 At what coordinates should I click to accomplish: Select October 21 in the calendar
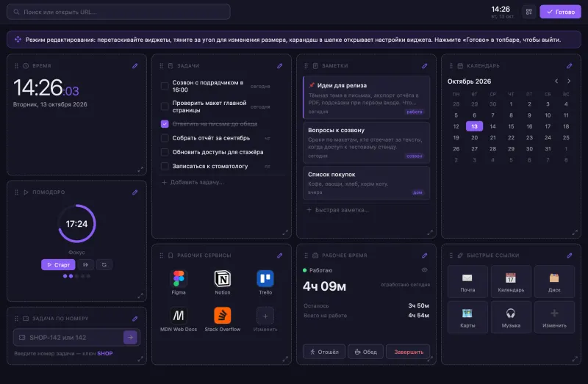pos(492,137)
